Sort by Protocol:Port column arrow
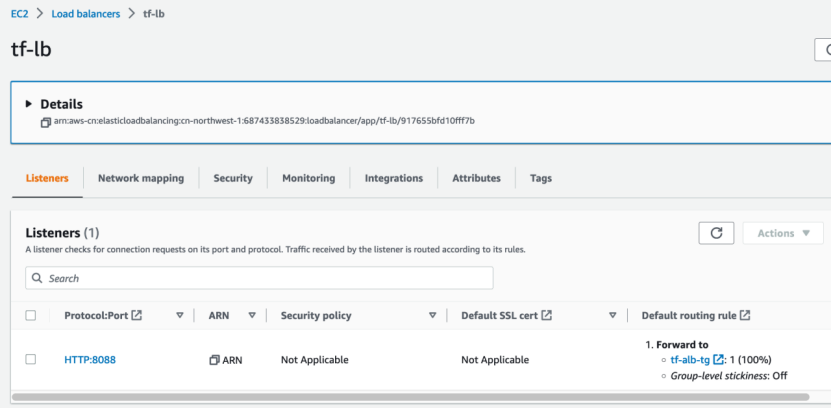 pos(180,315)
